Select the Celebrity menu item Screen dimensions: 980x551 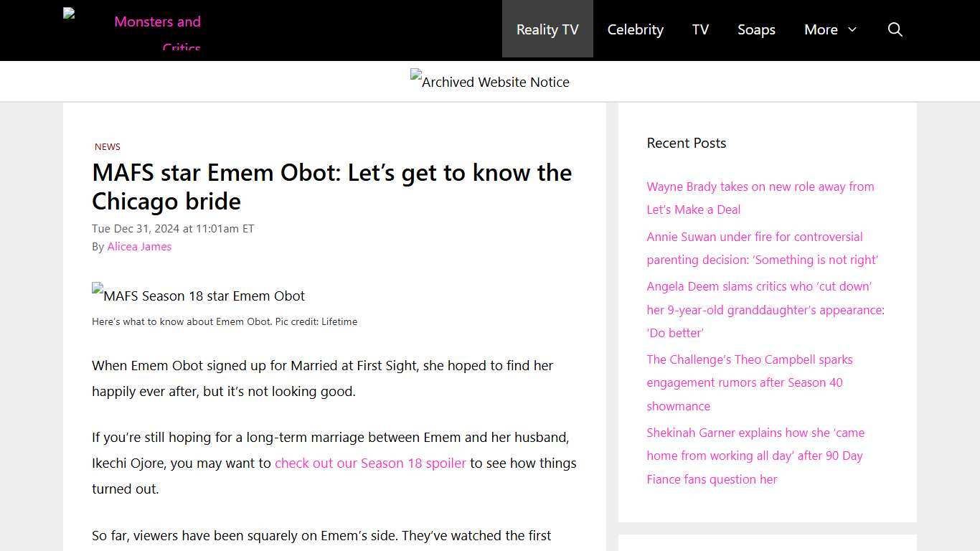click(x=635, y=29)
